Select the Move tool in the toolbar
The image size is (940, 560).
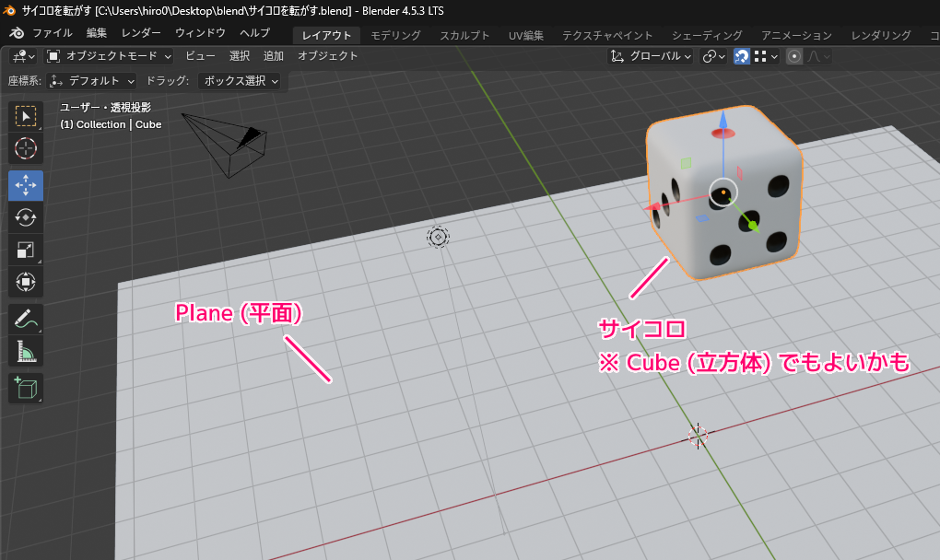[26, 185]
